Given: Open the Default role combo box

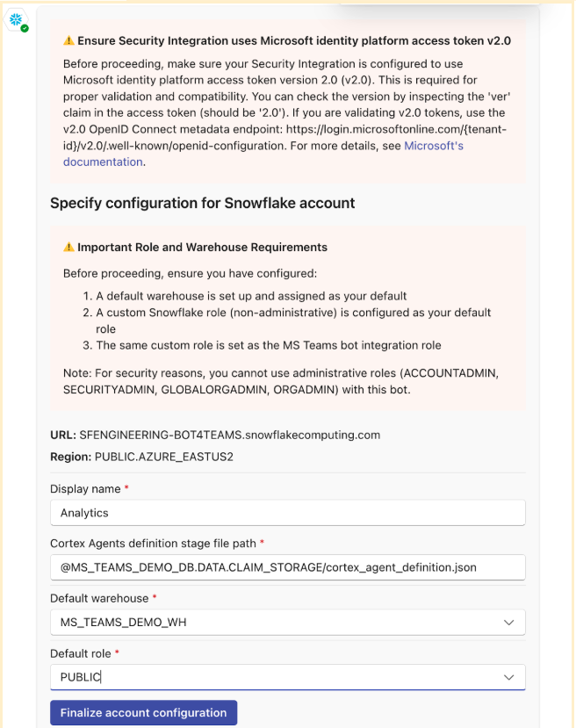Looking at the screenshot, I should click(288, 677).
